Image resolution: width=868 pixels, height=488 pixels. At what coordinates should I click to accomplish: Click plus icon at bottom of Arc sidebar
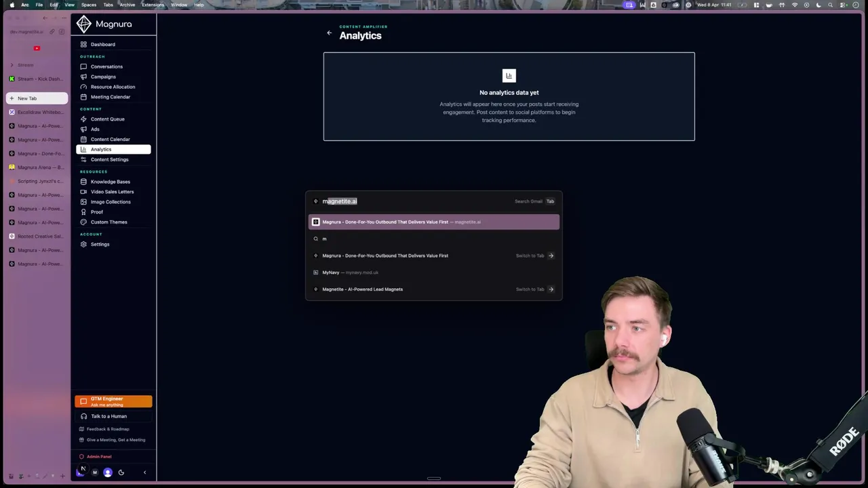coord(62,476)
